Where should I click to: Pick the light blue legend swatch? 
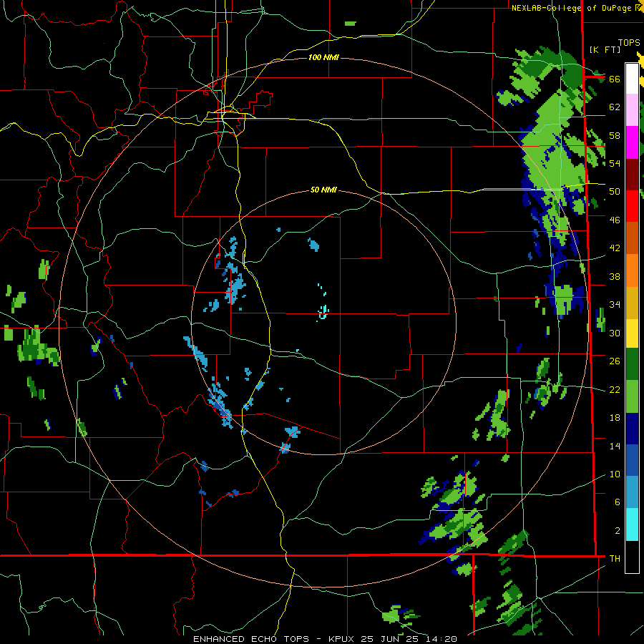click(x=632, y=492)
